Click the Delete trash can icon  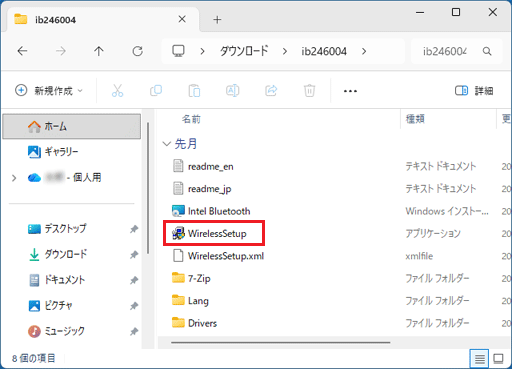(x=309, y=90)
